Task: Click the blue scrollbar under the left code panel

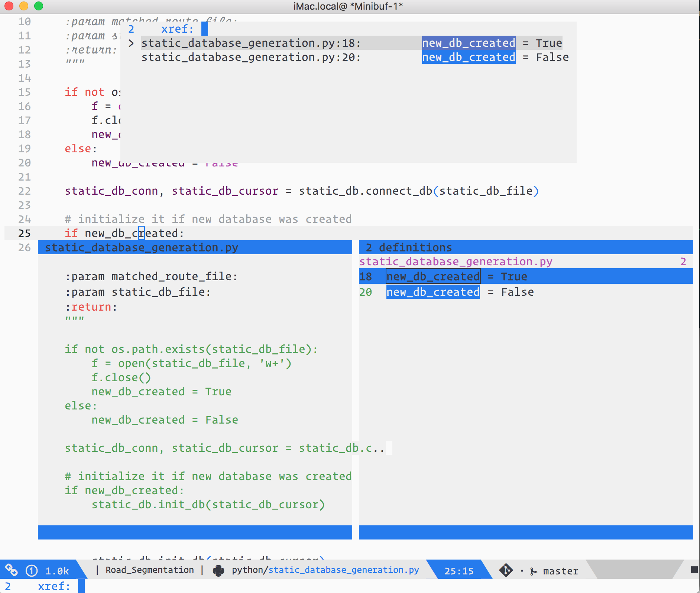Action: (x=195, y=532)
